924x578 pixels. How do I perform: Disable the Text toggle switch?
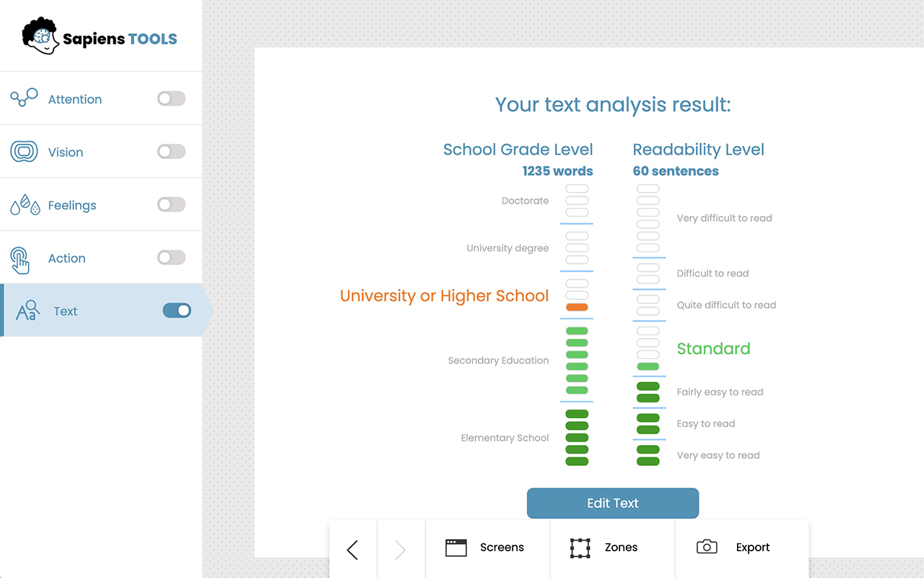click(x=177, y=311)
